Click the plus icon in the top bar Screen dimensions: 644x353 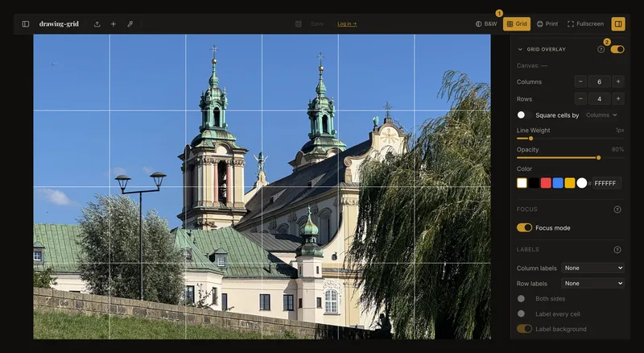tap(114, 24)
